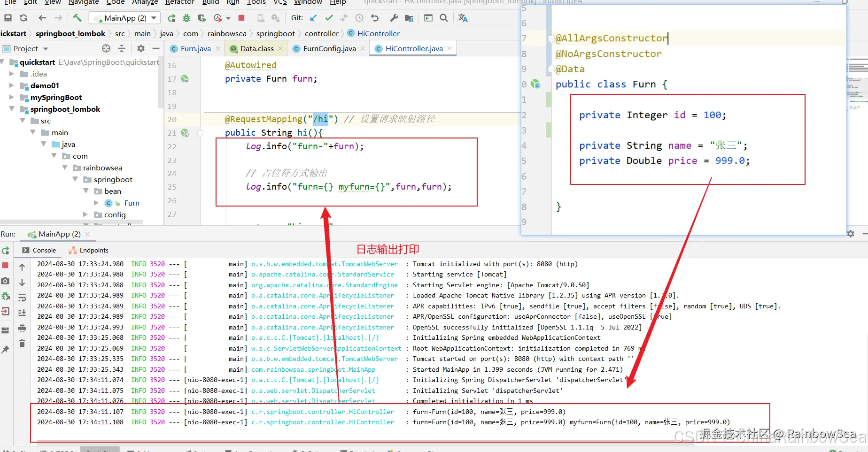Screen dimensions: 868x452
Task: Click the Synchronize refresh toolbar icon
Action: 23,18
